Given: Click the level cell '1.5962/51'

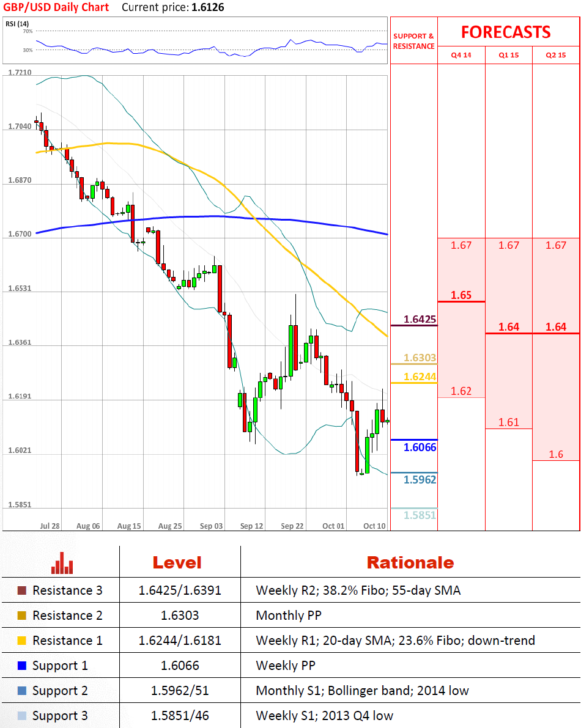Looking at the screenshot, I should pyautogui.click(x=180, y=691).
